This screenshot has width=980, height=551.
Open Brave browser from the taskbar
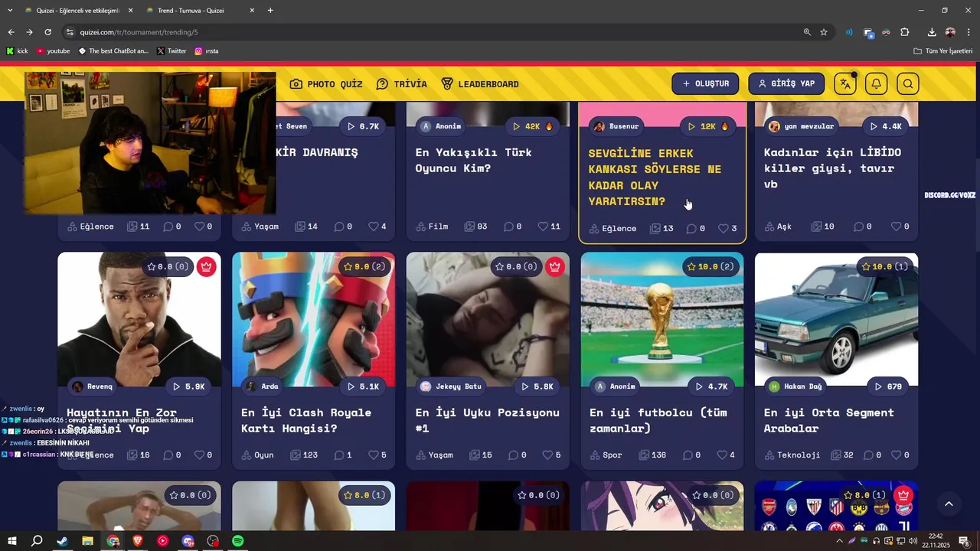coord(138,541)
